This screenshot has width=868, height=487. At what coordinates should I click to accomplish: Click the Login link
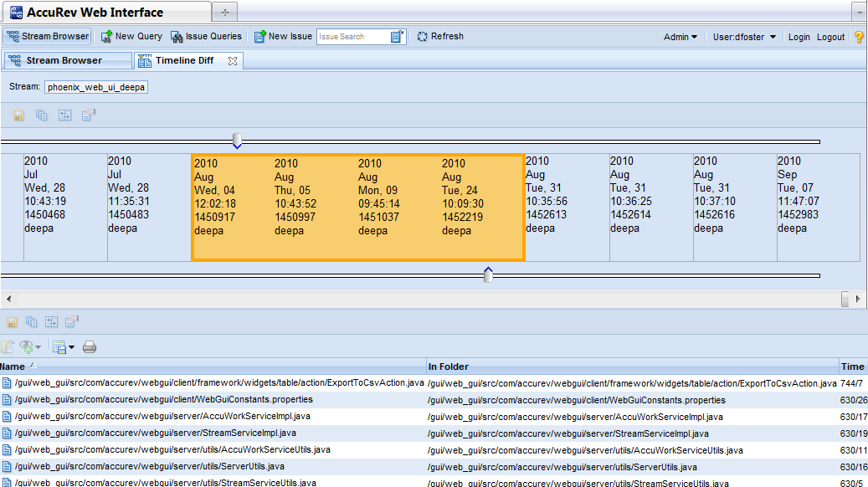(x=799, y=37)
